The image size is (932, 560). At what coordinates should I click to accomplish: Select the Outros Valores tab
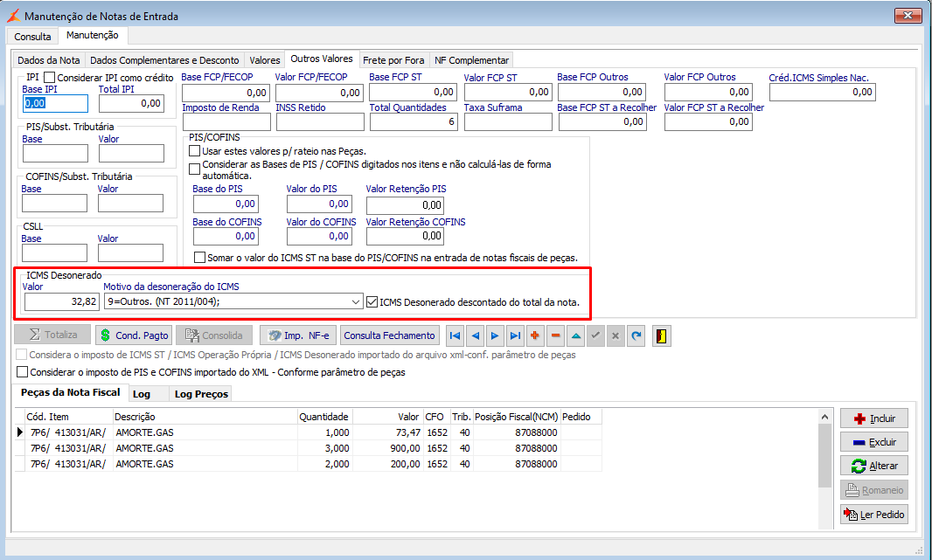tap(322, 59)
